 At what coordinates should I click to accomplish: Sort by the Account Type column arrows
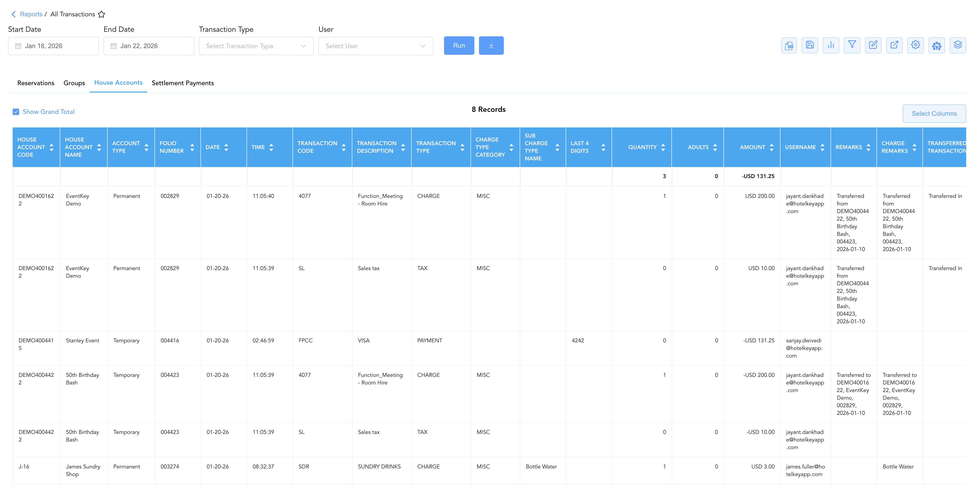(x=146, y=147)
